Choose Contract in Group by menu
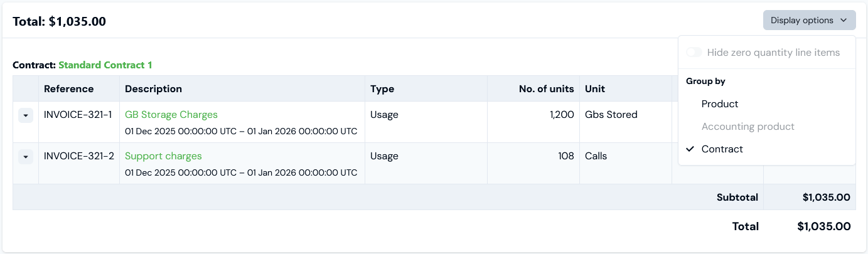This screenshot has height=254, width=868. (722, 149)
